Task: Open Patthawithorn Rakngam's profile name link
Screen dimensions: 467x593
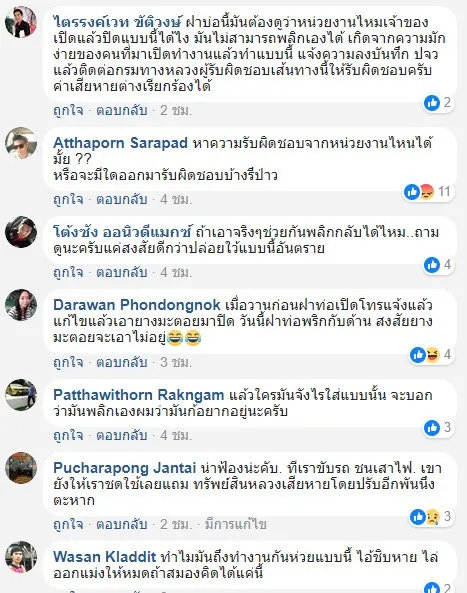Action: (x=139, y=395)
